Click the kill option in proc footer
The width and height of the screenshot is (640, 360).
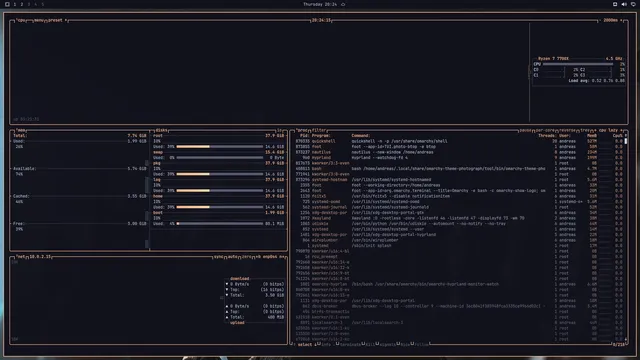(370, 344)
